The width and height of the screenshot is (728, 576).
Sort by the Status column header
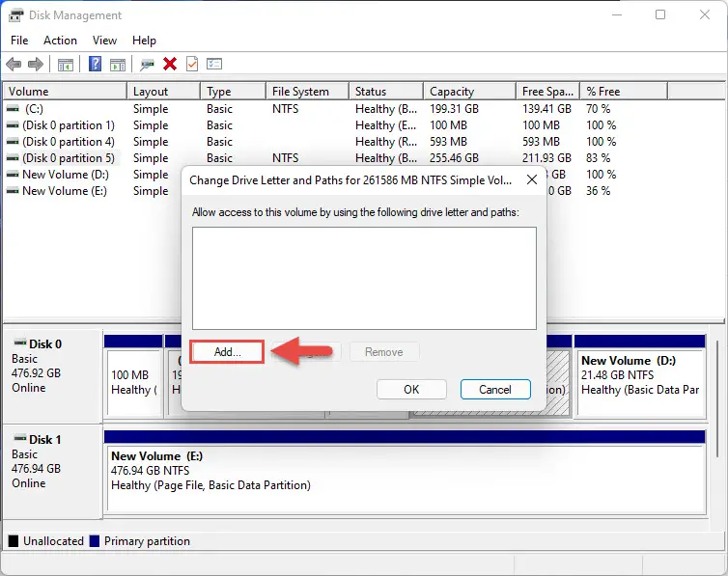(386, 92)
